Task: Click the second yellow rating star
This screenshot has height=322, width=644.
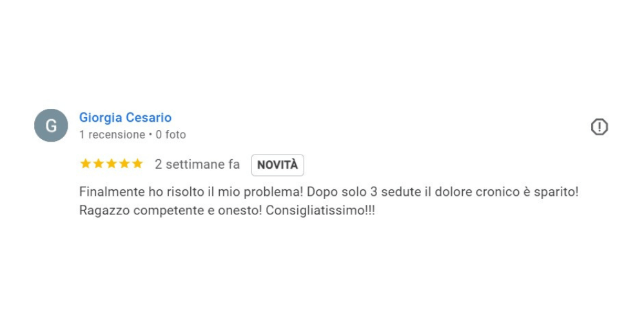Action: tap(99, 164)
